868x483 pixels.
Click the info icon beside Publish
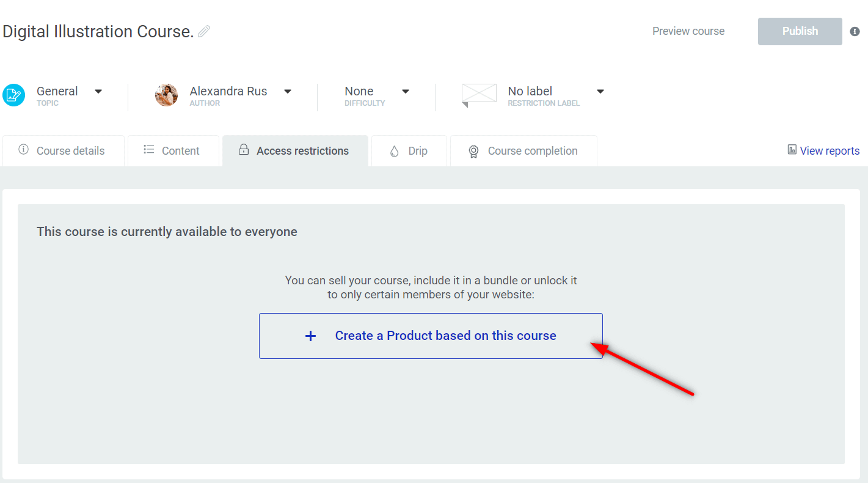click(x=855, y=31)
